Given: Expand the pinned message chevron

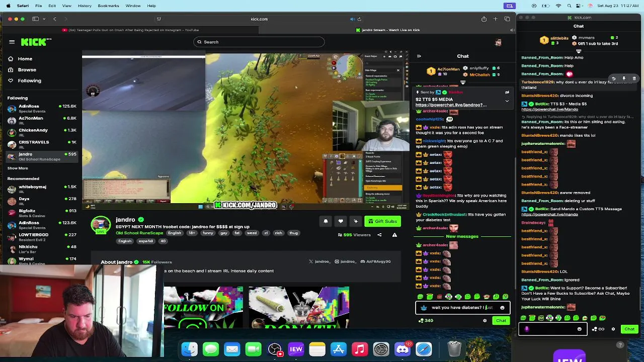Looking at the screenshot, I should (507, 101).
